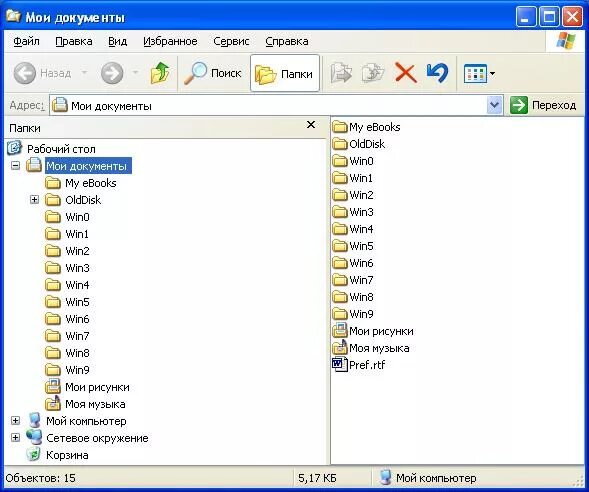The image size is (589, 492).
Task: Click Win8 folder icon in file list
Action: 340,297
